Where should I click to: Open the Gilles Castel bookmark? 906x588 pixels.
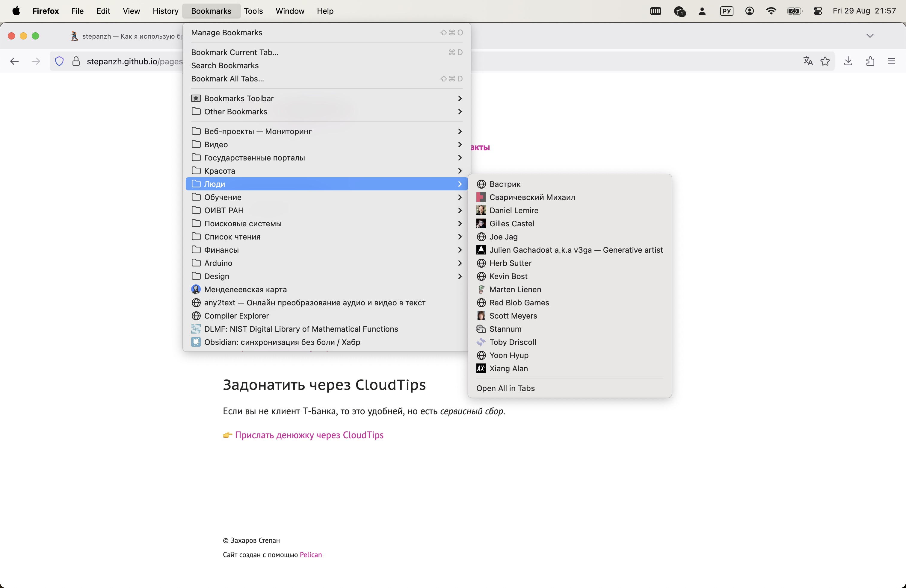pyautogui.click(x=570, y=224)
